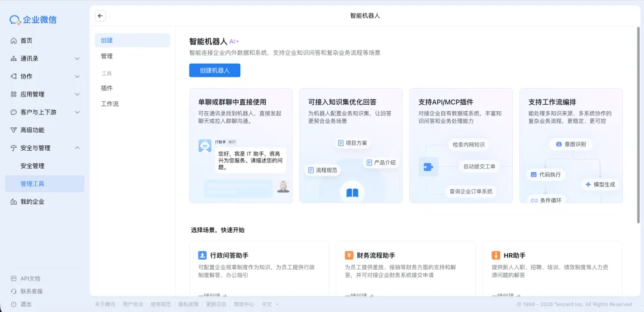Image resolution: width=644 pixels, height=312 pixels.
Task: Click the 自动提交工单 chip
Action: (479, 167)
